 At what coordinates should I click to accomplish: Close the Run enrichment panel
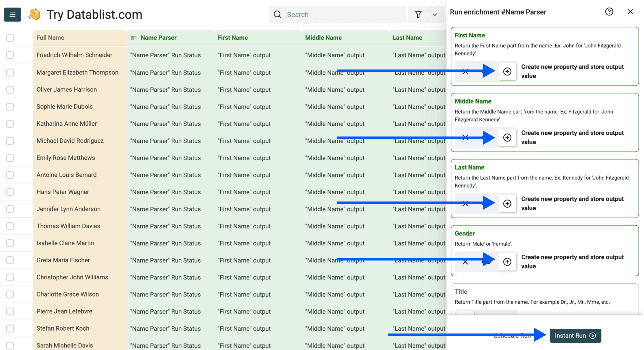pyautogui.click(x=630, y=11)
